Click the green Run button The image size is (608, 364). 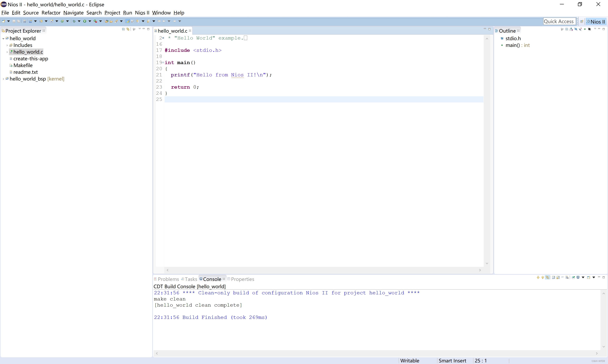[x=85, y=21]
